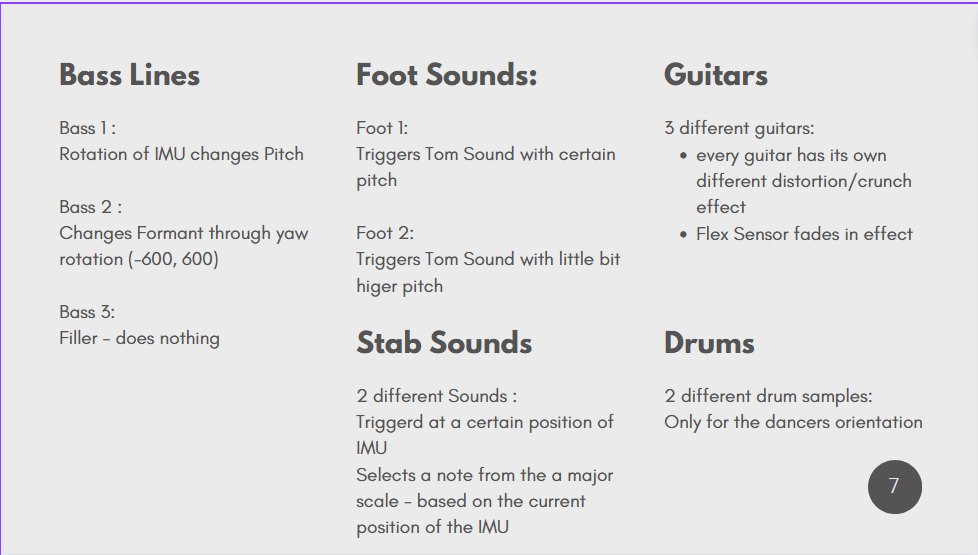Select the Drums heading
This screenshot has height=555, width=978.
point(709,344)
